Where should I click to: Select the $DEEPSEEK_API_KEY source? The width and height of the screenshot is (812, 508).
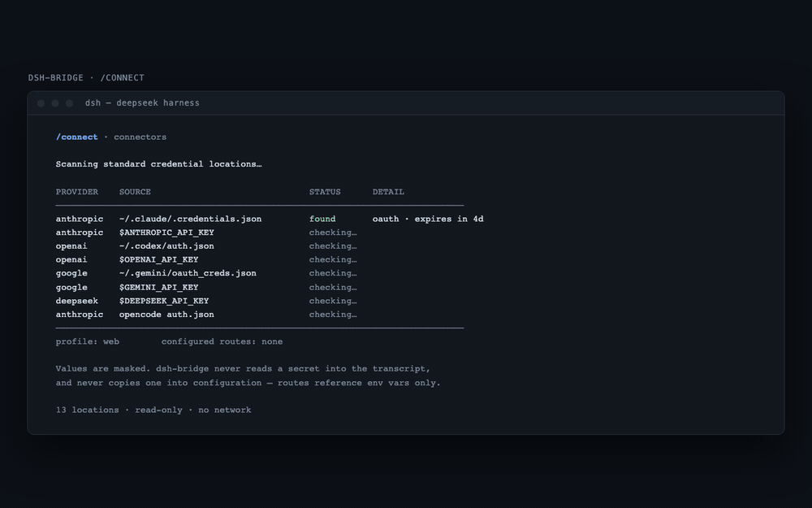coord(164,301)
